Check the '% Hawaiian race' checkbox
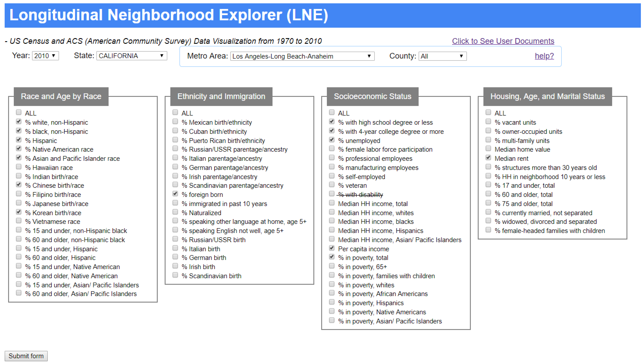The image size is (644, 364). [19, 167]
